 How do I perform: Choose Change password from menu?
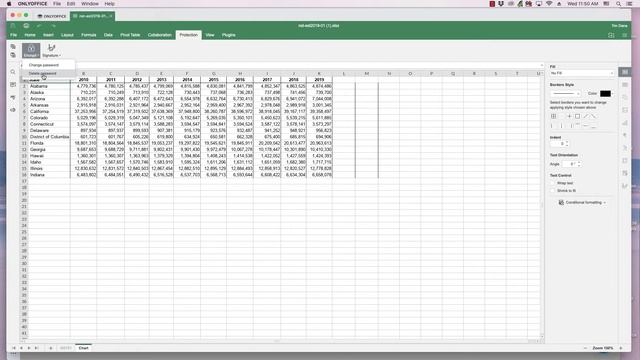point(44,65)
